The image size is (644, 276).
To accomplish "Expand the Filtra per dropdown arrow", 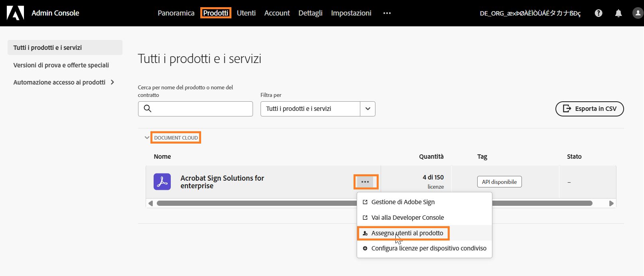I will 367,108.
